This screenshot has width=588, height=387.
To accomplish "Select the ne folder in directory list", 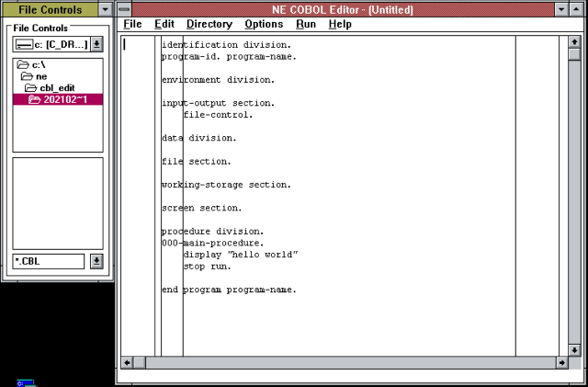I will coord(41,76).
